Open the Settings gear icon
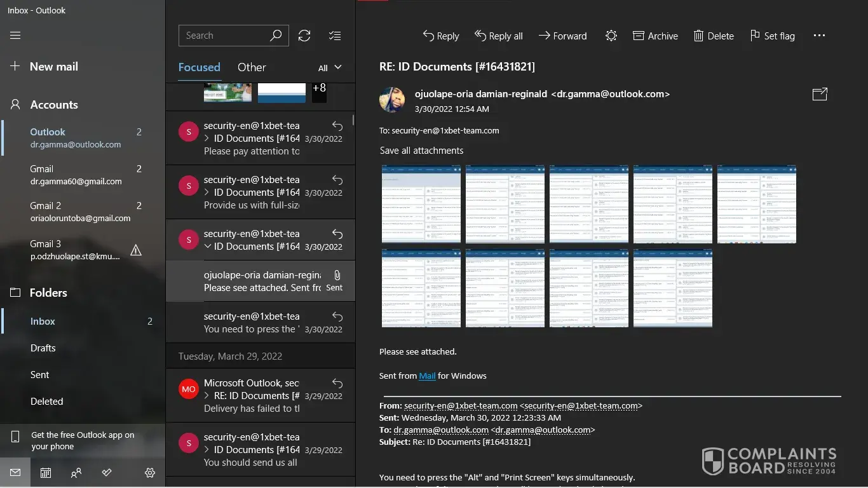Screen dimensions: 868x488 pos(150,473)
